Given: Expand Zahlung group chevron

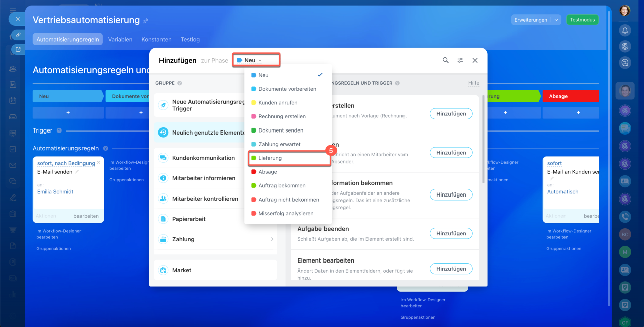Looking at the screenshot, I should pyautogui.click(x=272, y=239).
